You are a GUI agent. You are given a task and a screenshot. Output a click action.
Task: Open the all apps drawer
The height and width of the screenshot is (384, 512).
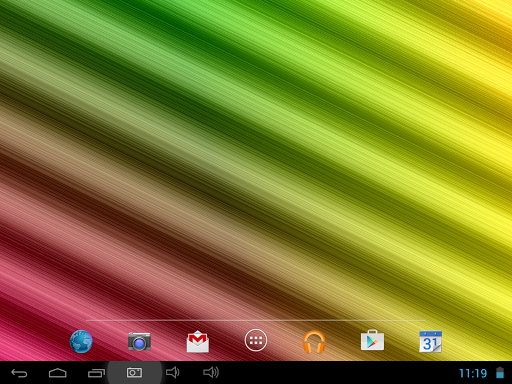[x=256, y=340]
